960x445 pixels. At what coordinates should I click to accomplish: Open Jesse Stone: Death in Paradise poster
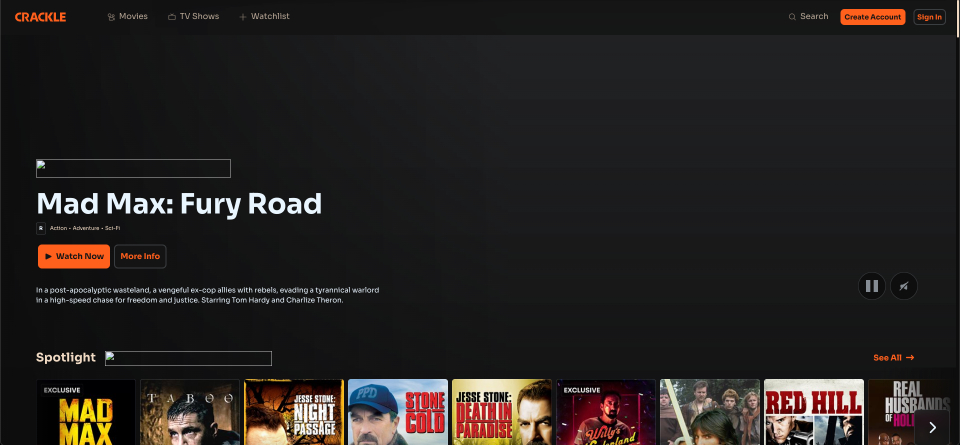click(502, 412)
